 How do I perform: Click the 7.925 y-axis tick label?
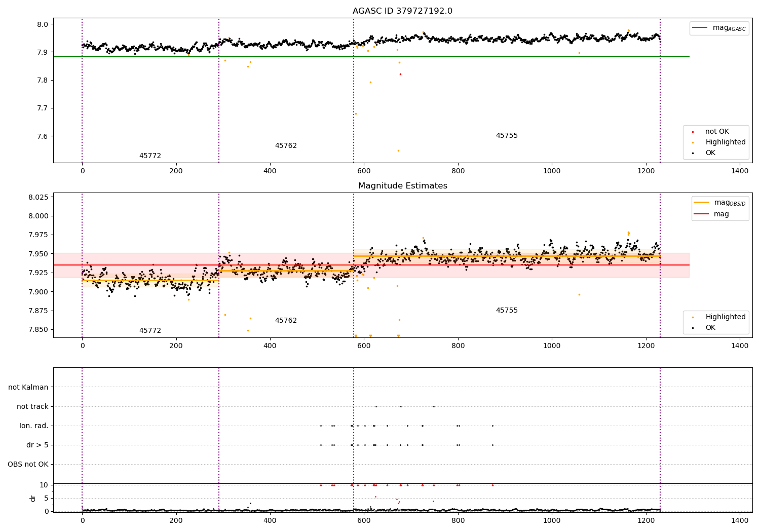click(39, 273)
